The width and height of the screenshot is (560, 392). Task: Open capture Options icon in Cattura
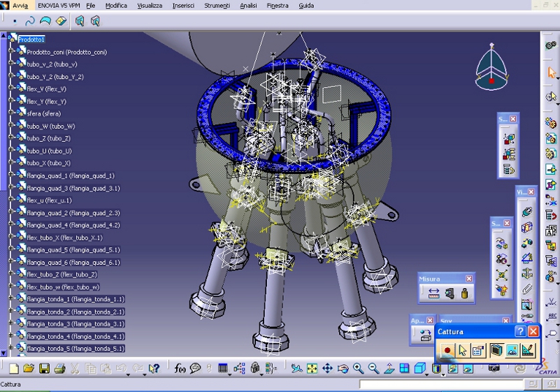tap(478, 351)
